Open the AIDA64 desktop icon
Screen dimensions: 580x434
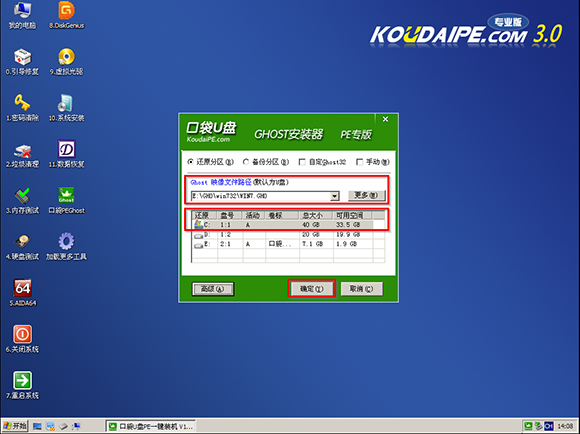pos(23,293)
